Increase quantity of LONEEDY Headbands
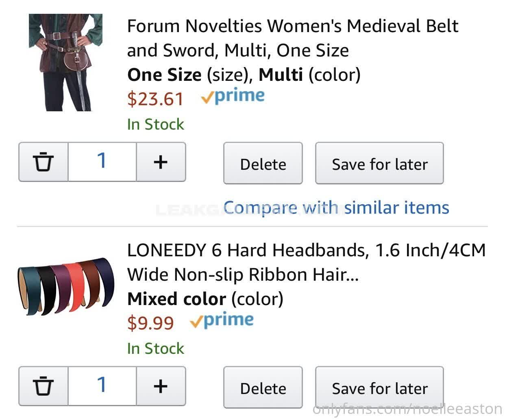This screenshot has width=505, height=420. point(161,386)
